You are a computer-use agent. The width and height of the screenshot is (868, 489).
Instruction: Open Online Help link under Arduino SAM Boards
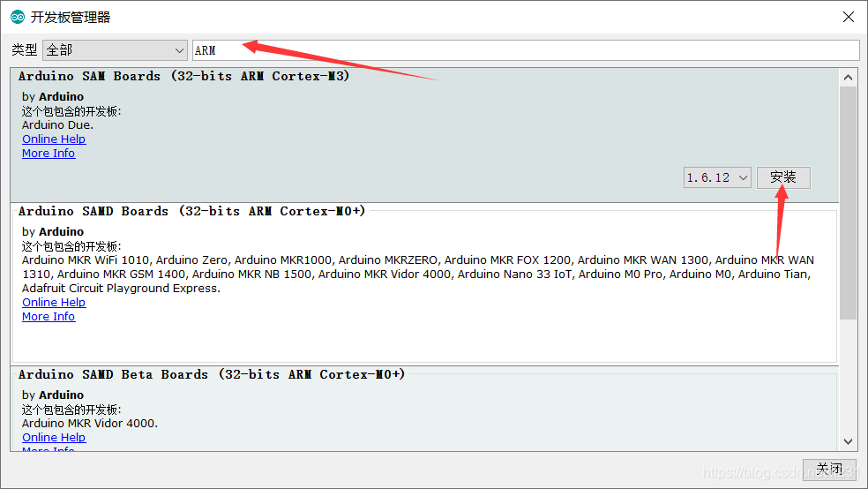[54, 139]
